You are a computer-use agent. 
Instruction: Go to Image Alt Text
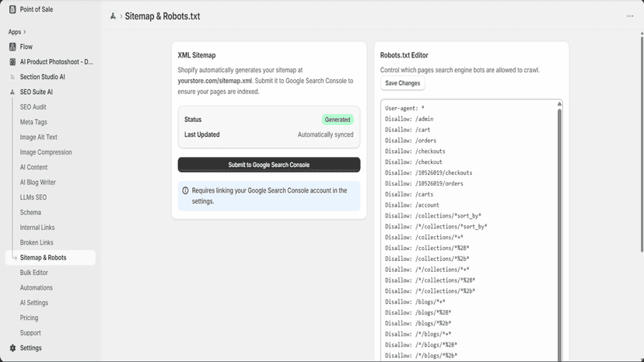pyautogui.click(x=39, y=137)
